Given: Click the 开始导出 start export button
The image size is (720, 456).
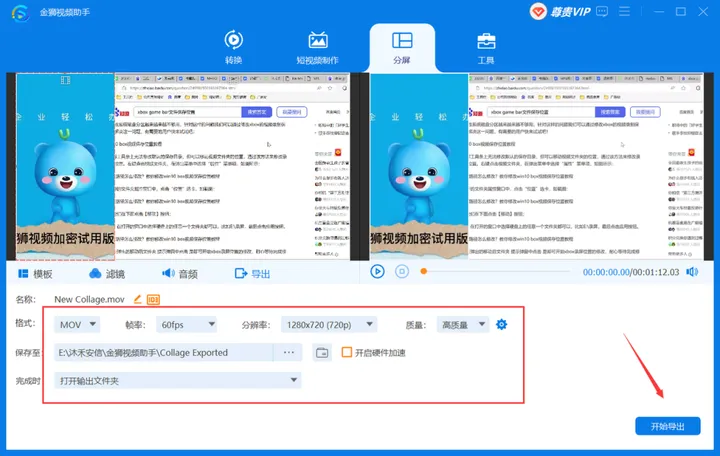Looking at the screenshot, I should (x=668, y=426).
